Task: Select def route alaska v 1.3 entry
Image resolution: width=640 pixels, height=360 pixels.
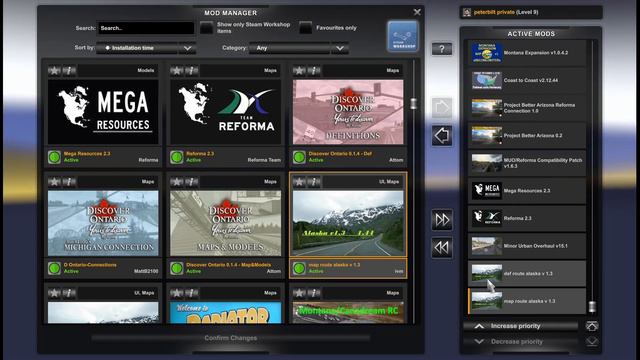Action: coord(527,273)
